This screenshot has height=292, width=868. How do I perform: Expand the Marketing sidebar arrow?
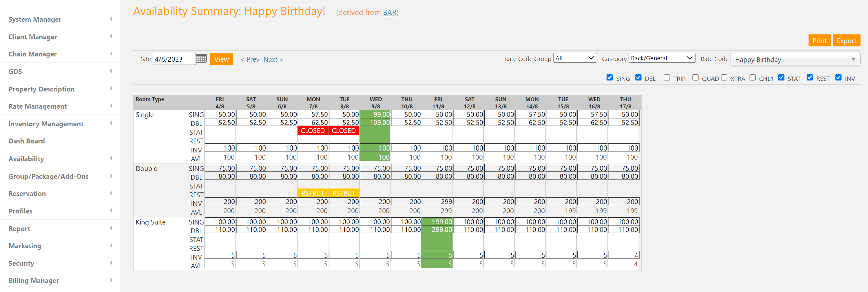111,246
